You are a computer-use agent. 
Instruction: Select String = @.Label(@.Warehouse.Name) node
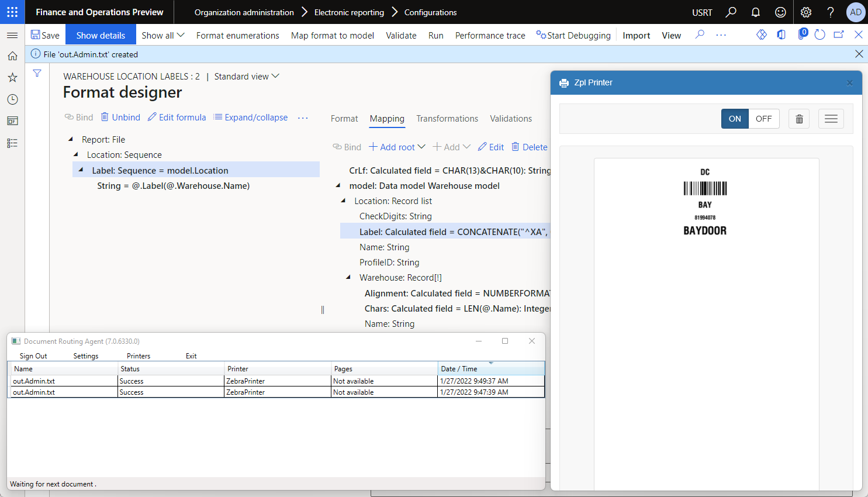point(173,185)
